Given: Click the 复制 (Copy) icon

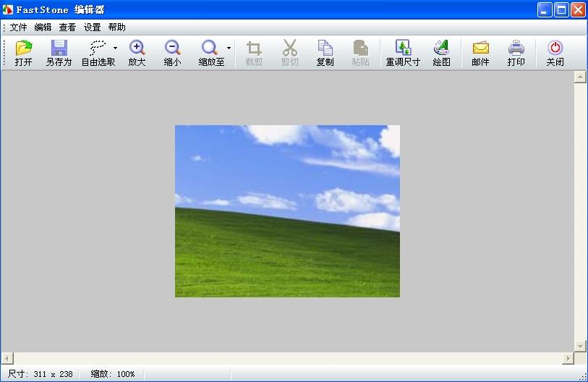Looking at the screenshot, I should coord(325,53).
